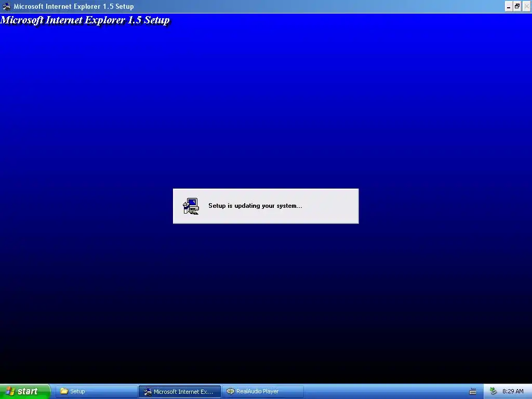
Task: Switch to the RealAudio Player taskbar button
Action: coord(263,391)
